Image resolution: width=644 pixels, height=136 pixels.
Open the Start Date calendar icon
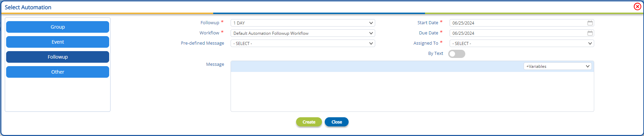point(590,23)
